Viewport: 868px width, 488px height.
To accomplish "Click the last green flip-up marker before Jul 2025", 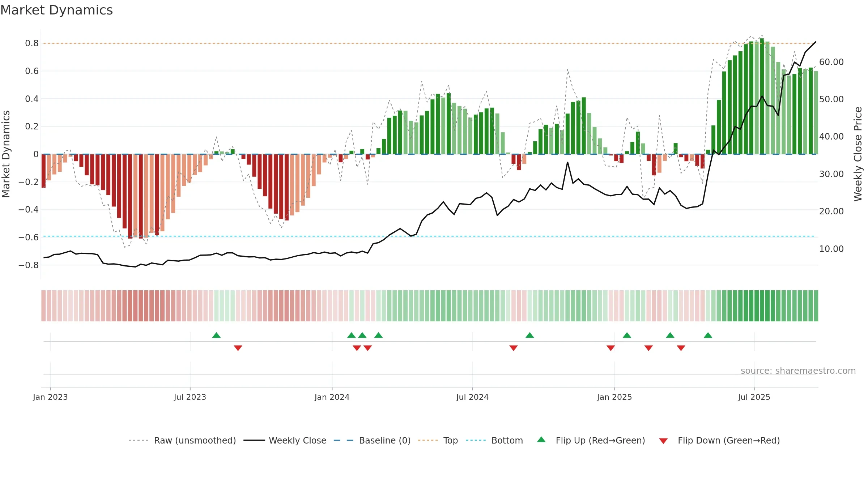I will [x=708, y=335].
